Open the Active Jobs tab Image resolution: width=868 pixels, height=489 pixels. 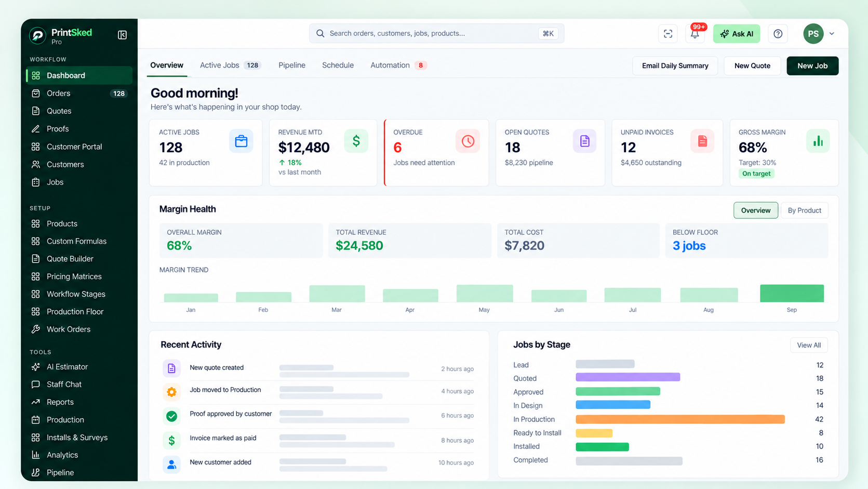coord(230,65)
